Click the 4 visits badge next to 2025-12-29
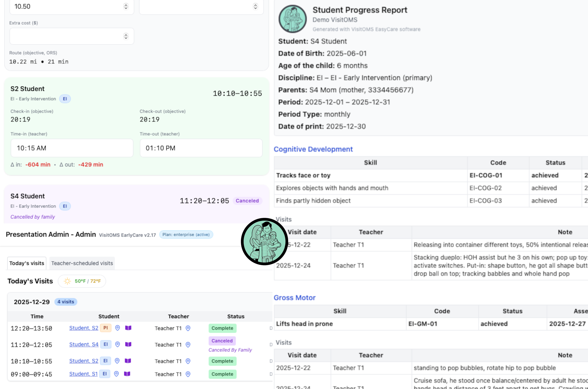 pyautogui.click(x=66, y=302)
